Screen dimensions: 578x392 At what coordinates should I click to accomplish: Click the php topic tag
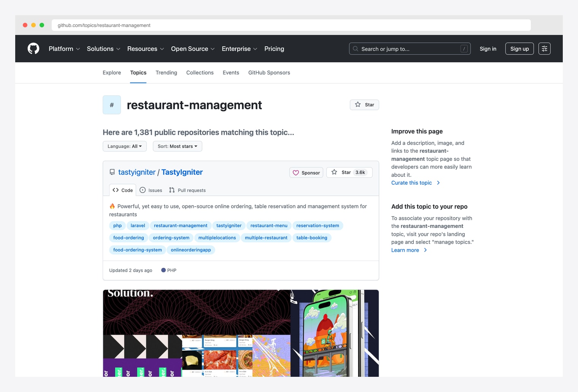pyautogui.click(x=118, y=226)
